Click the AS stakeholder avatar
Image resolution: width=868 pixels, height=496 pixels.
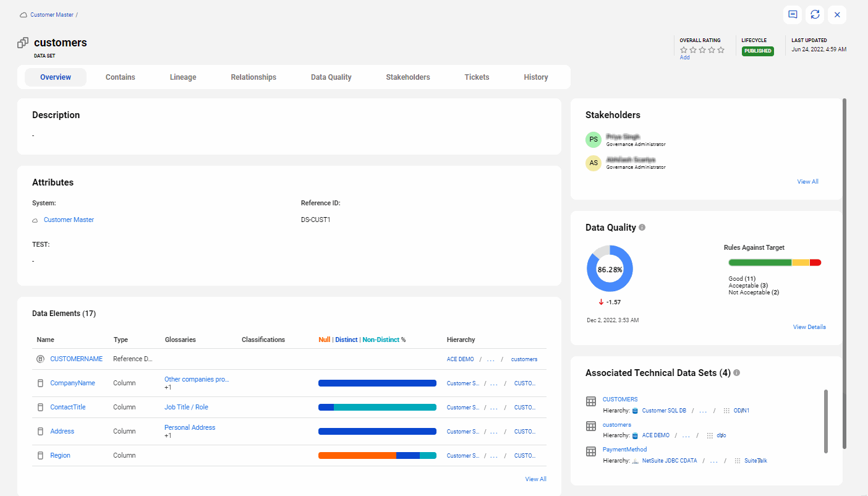(x=594, y=163)
